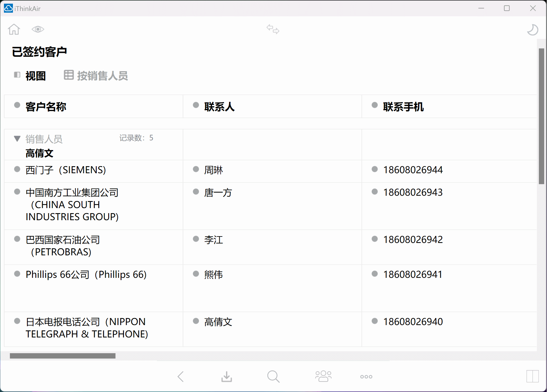Image resolution: width=547 pixels, height=392 pixels.
Task: Click the 已签约客户 page title
Action: pos(39,52)
